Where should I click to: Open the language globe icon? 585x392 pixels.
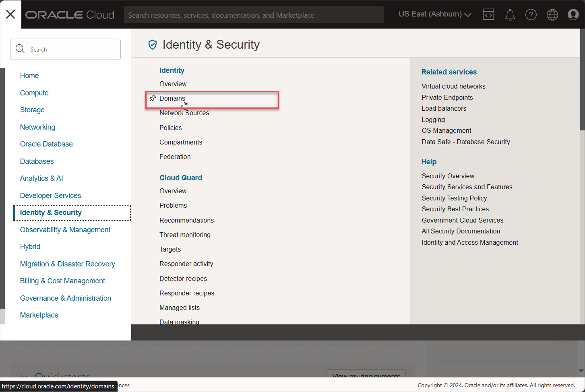[x=552, y=14]
